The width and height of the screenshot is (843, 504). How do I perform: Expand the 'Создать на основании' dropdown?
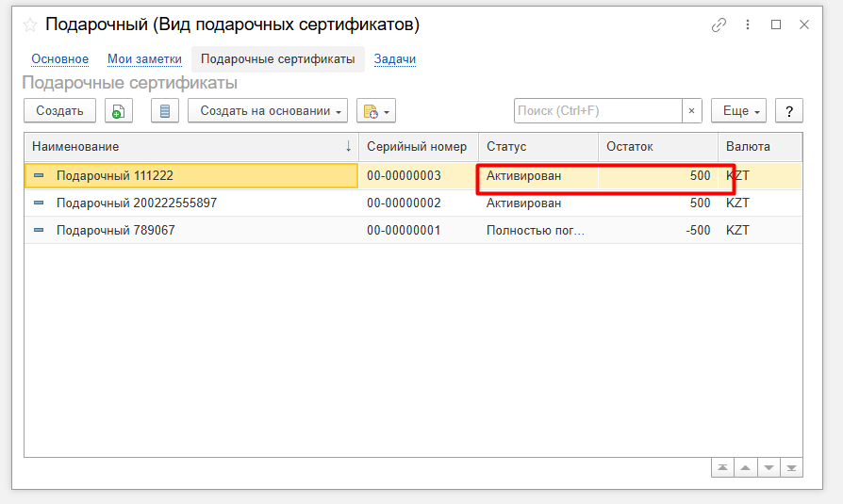pos(268,111)
